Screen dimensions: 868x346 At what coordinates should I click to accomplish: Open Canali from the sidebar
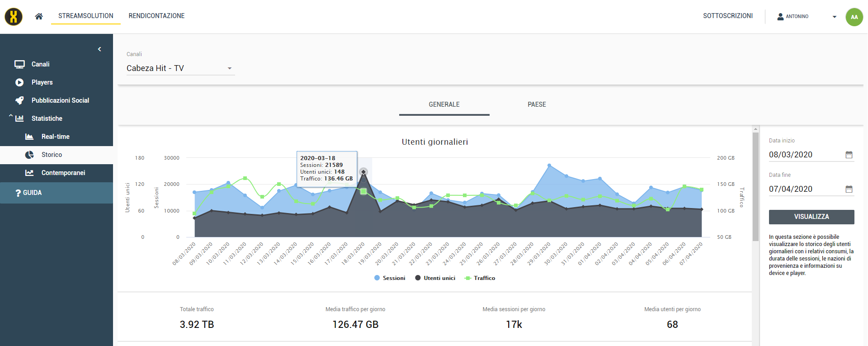point(40,64)
